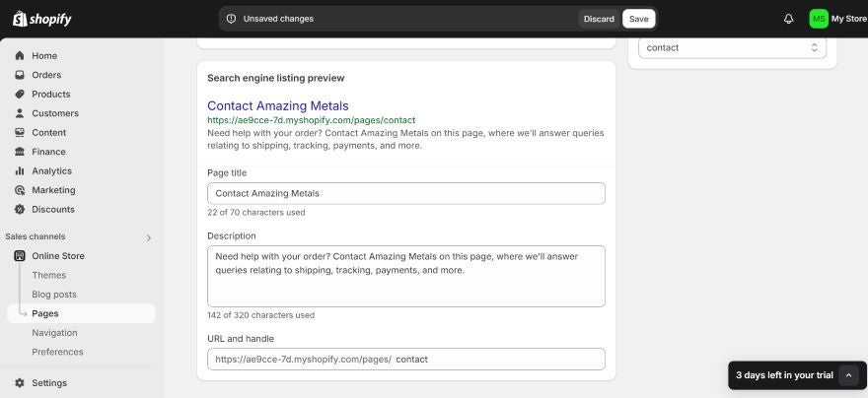Viewport: 868px width, 398px height.
Task: Click the Contact Amazing Metals preview title
Action: coord(278,105)
